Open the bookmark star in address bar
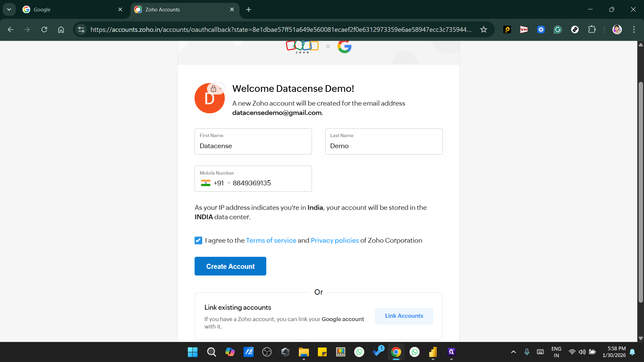 coord(483,29)
